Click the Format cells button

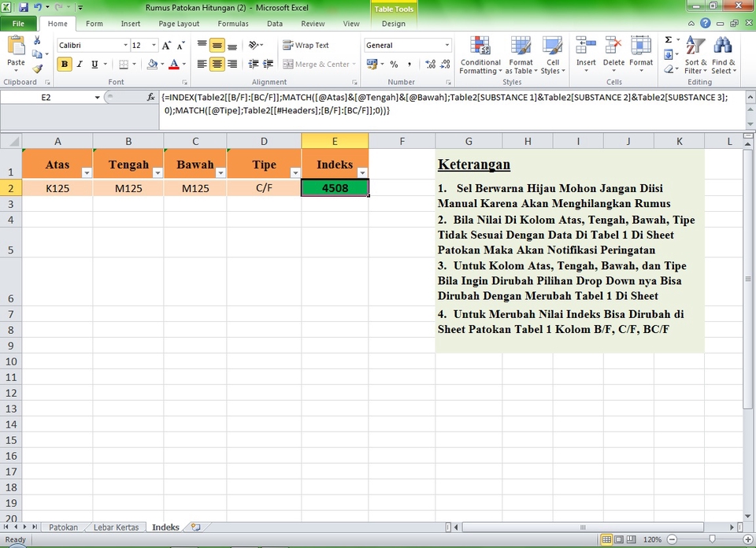click(641, 55)
